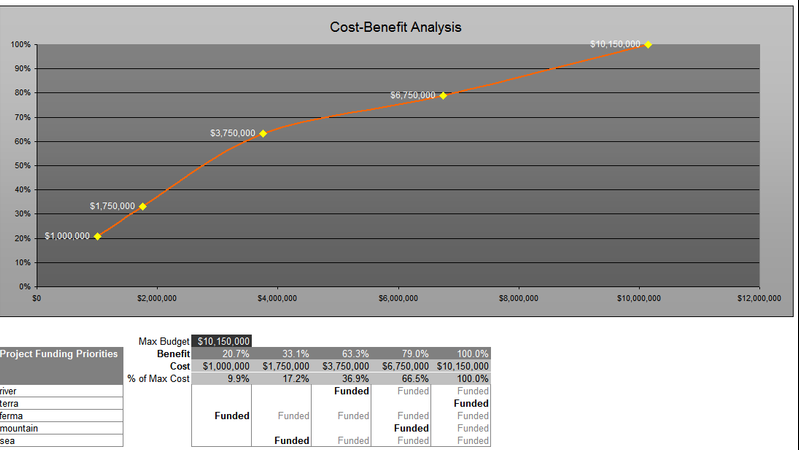The width and height of the screenshot is (799, 450).
Task: Select the sea project row
Action: pos(61,440)
